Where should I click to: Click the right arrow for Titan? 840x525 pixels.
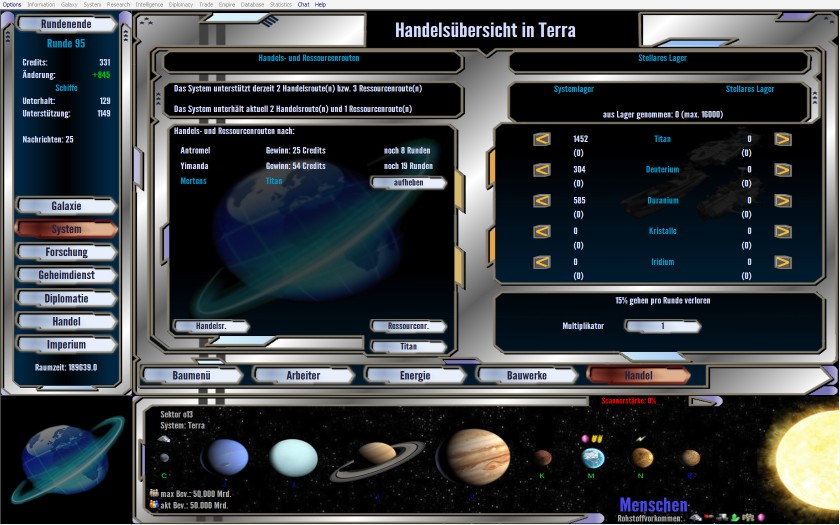pyautogui.click(x=782, y=139)
